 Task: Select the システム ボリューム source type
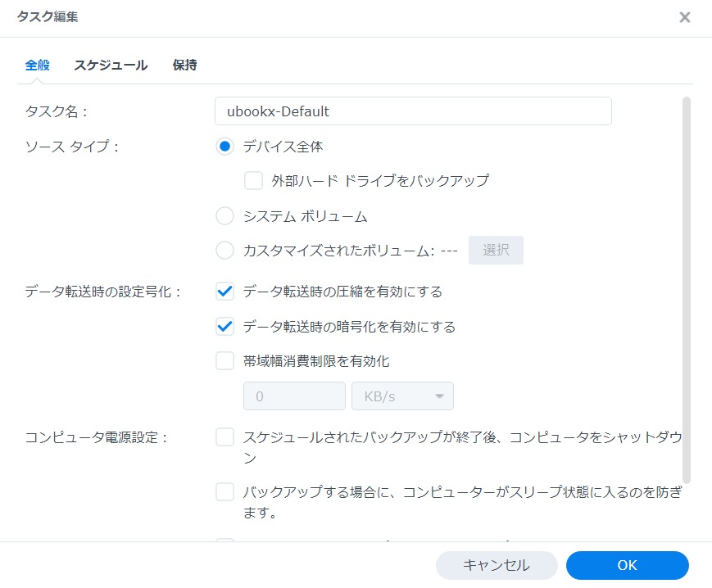[224, 216]
